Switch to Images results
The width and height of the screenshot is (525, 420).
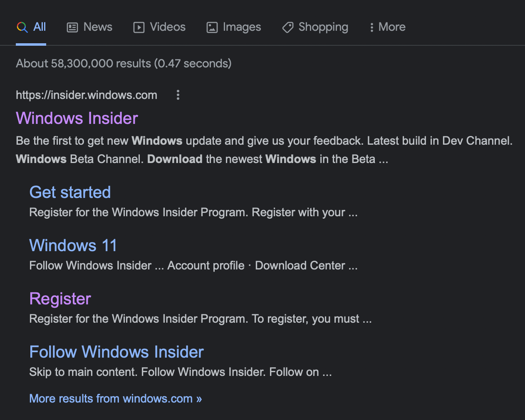click(x=234, y=27)
